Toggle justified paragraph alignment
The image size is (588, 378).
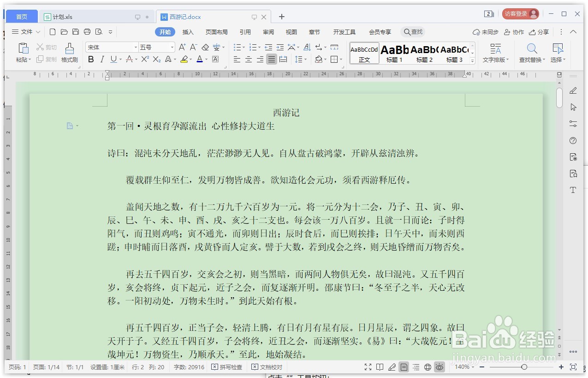pos(272,59)
